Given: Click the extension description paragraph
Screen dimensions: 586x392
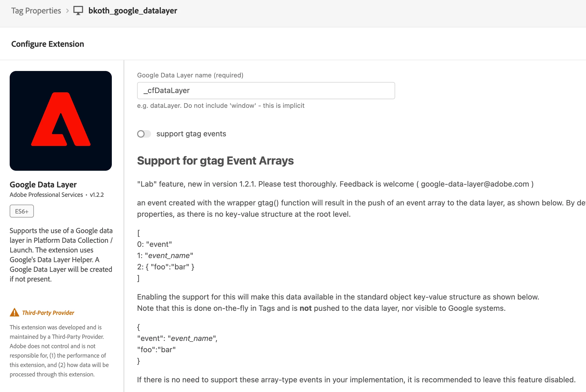Looking at the screenshot, I should [61, 255].
